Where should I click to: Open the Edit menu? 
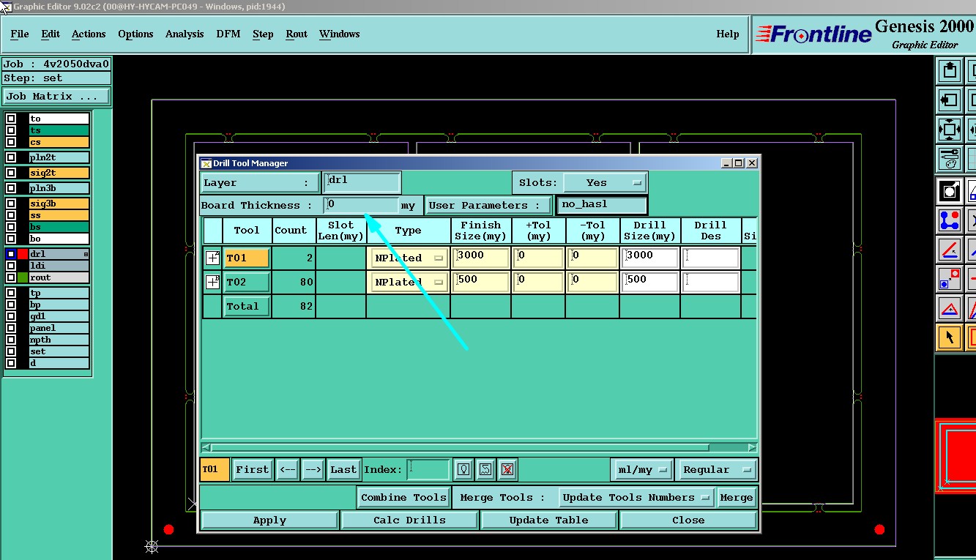pyautogui.click(x=51, y=34)
